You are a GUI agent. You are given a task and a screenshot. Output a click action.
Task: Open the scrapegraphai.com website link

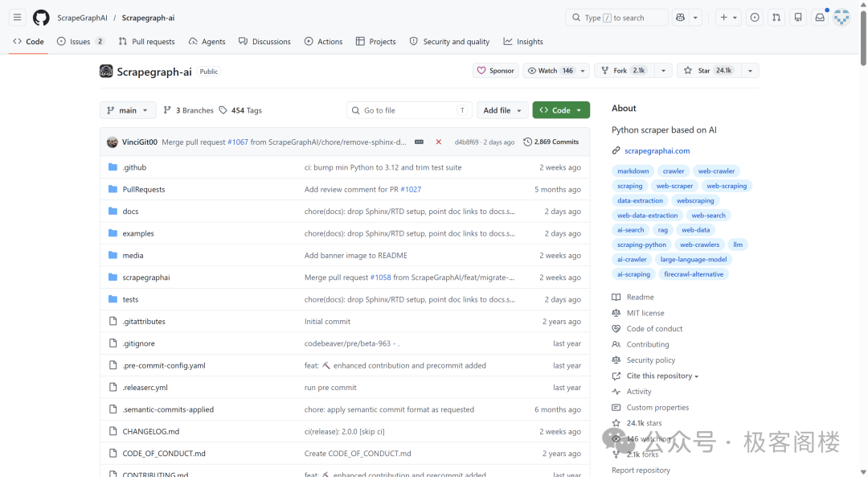[x=657, y=150]
